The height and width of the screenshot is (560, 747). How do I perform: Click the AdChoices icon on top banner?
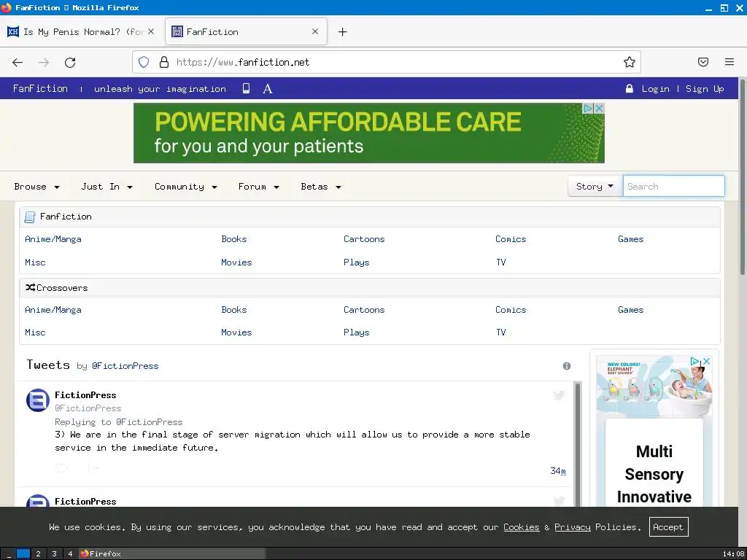coord(589,108)
